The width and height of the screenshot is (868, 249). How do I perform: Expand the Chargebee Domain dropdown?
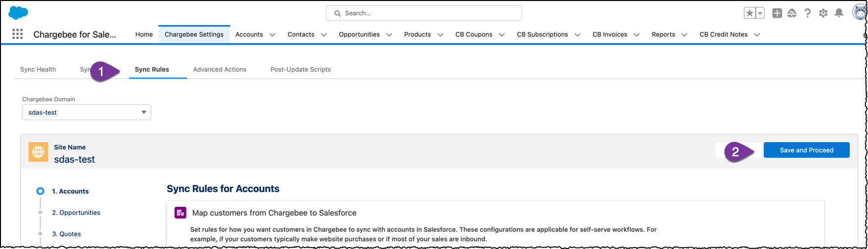(86, 112)
